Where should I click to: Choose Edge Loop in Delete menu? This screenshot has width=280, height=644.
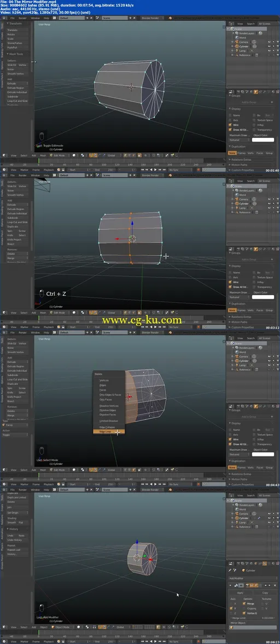(x=109, y=431)
